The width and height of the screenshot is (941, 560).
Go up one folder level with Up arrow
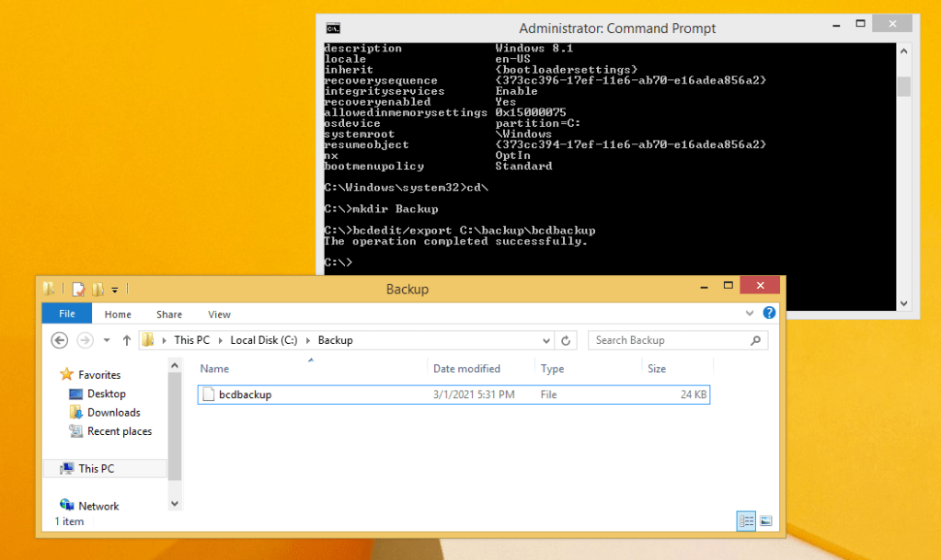[127, 340]
